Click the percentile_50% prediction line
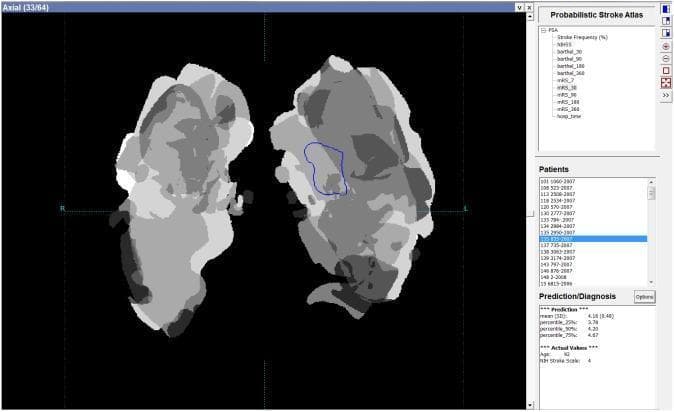The height and width of the screenshot is (412, 674). coord(570,329)
